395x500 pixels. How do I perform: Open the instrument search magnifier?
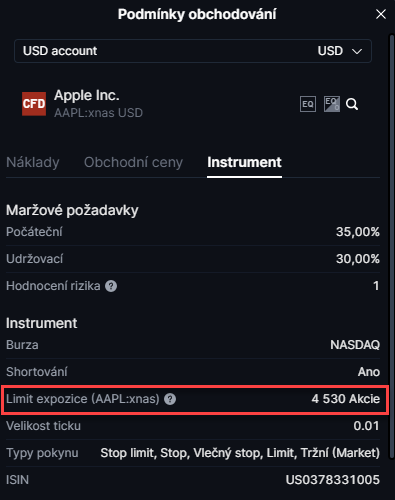[352, 104]
